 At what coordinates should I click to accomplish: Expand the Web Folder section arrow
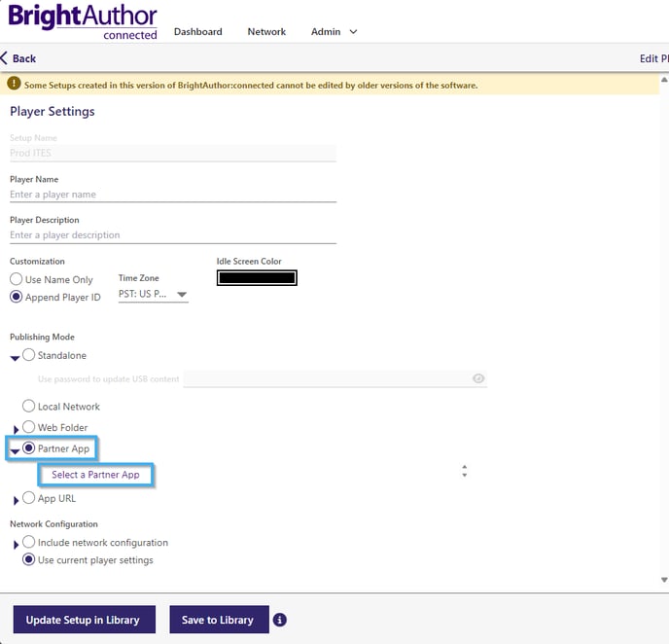17,429
